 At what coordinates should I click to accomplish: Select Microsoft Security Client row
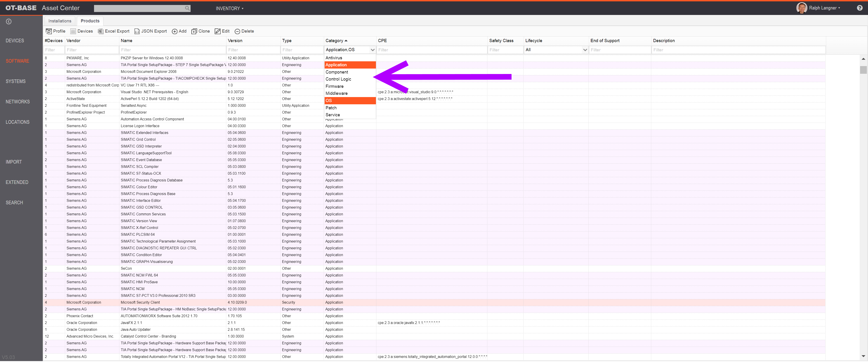[x=434, y=302]
